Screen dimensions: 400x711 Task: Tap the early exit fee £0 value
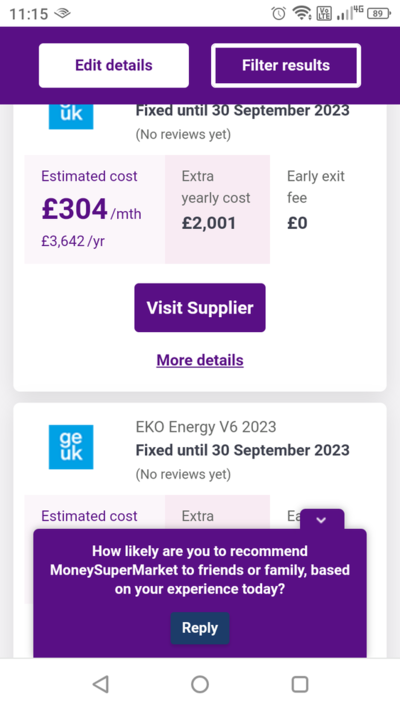pos(298,223)
